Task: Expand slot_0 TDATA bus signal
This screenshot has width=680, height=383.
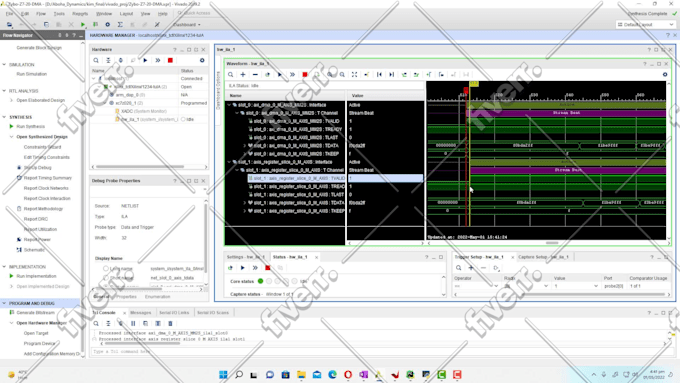Action: 245,146
